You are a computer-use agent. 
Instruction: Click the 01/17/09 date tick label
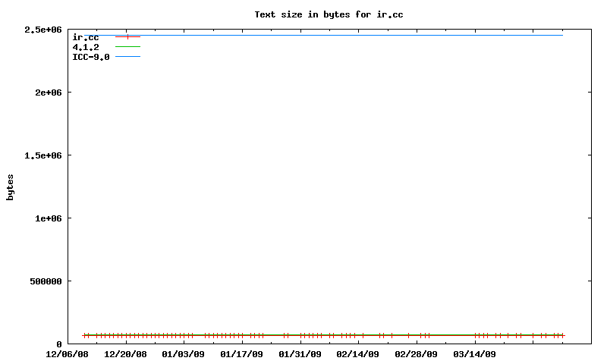[x=241, y=353]
